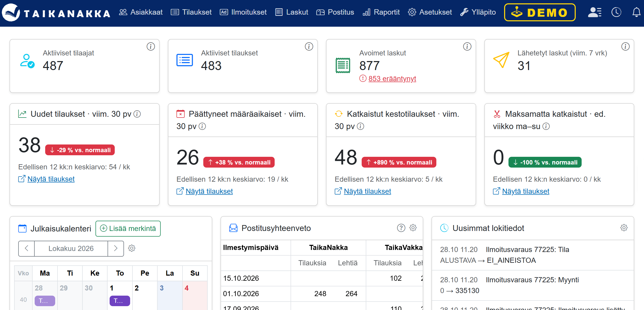Image resolution: width=644 pixels, height=310 pixels.
Task: Show info for Katkaistut kestotilaukset
Action: (361, 126)
